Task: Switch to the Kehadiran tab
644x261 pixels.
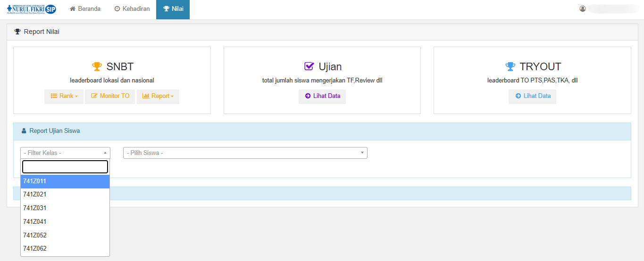Action: [132, 9]
